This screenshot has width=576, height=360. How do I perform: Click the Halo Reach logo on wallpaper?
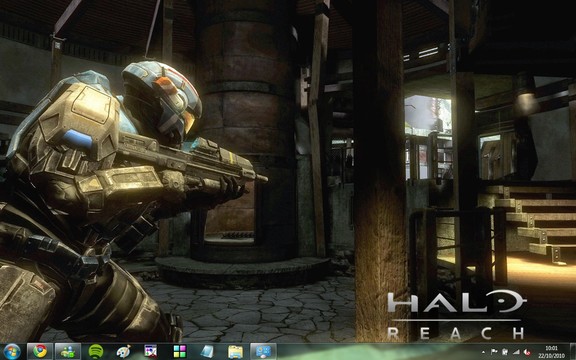click(x=457, y=314)
